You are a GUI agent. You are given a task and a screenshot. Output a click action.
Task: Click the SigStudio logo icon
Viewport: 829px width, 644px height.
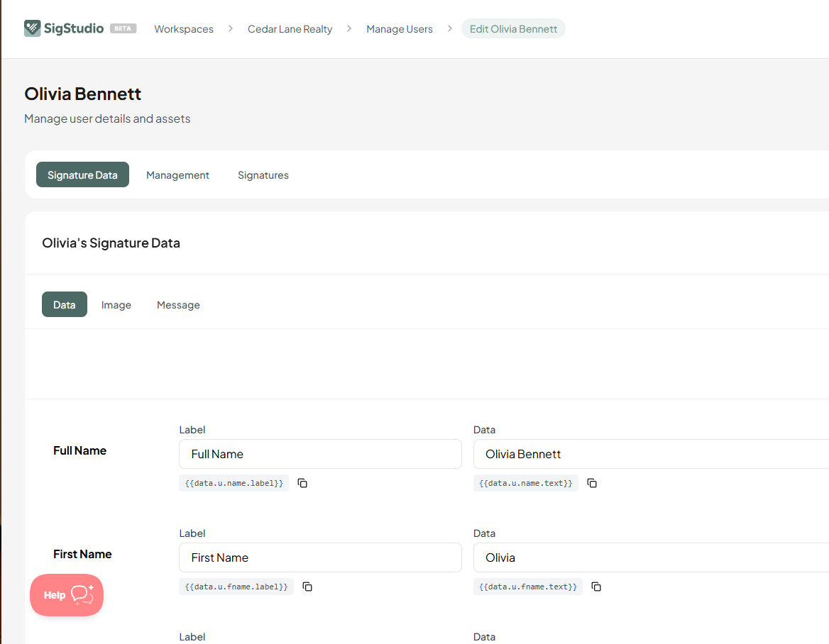pos(32,28)
